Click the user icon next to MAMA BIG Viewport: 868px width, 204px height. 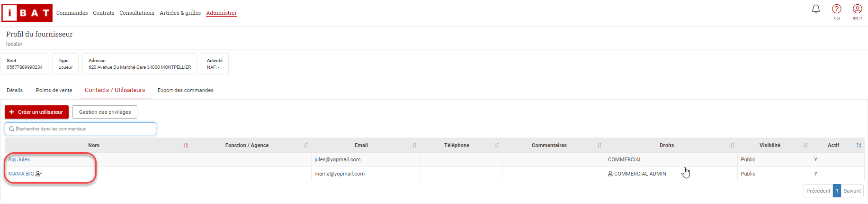(x=39, y=174)
